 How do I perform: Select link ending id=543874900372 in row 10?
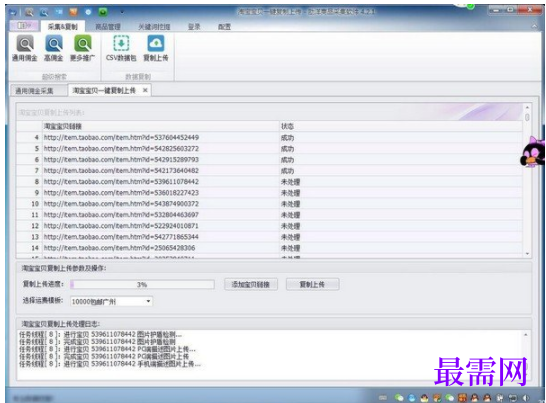coord(121,204)
